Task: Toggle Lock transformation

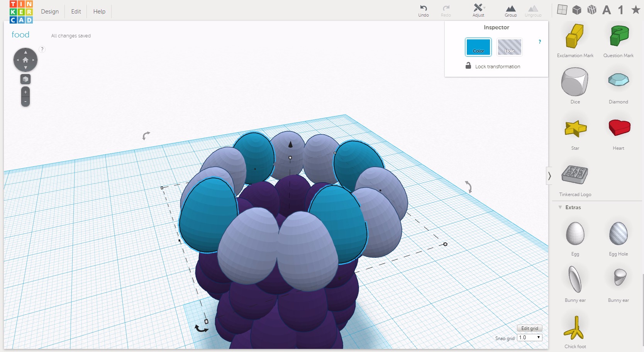Action: tap(493, 66)
